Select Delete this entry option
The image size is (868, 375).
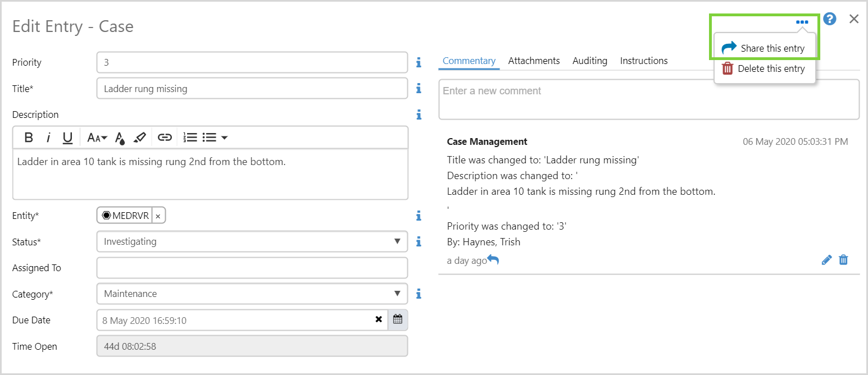pos(765,68)
